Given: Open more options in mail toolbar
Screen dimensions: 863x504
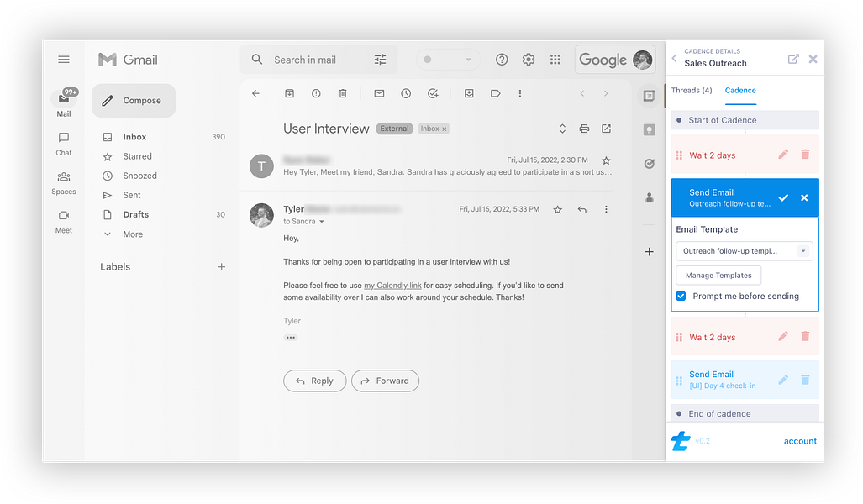Looking at the screenshot, I should click(519, 93).
